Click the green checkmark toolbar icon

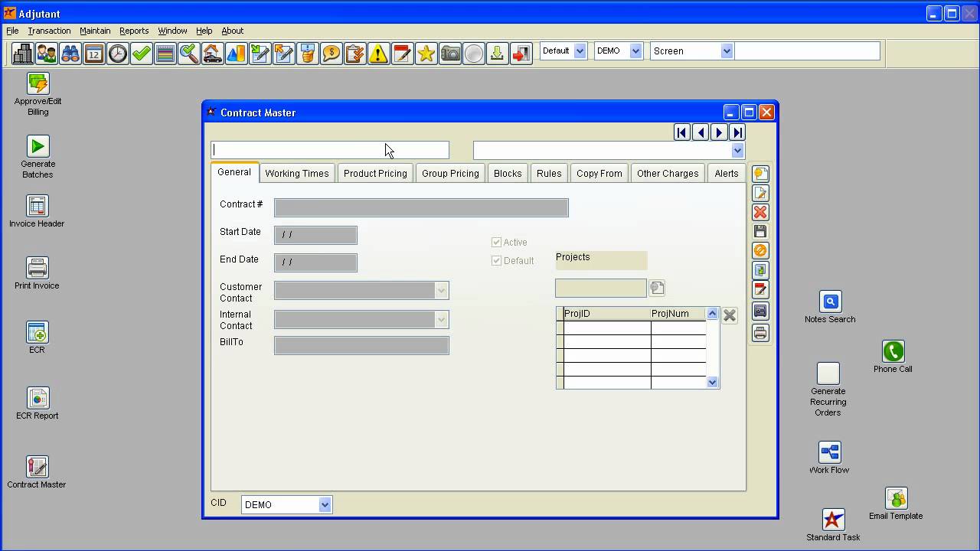pyautogui.click(x=142, y=54)
